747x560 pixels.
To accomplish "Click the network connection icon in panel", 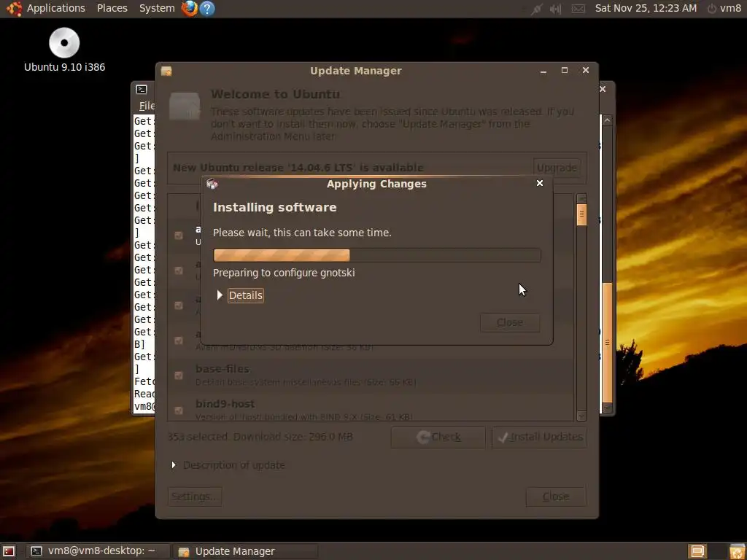I will [536, 9].
